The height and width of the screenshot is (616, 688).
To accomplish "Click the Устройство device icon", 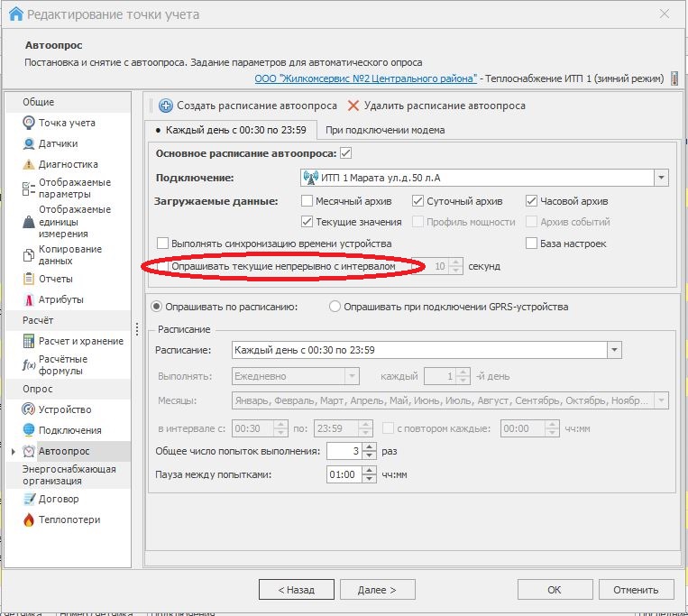I will coord(29,409).
